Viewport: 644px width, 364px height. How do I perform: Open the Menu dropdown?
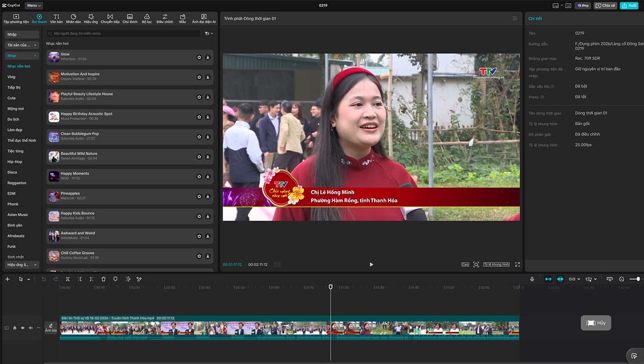[x=34, y=5]
